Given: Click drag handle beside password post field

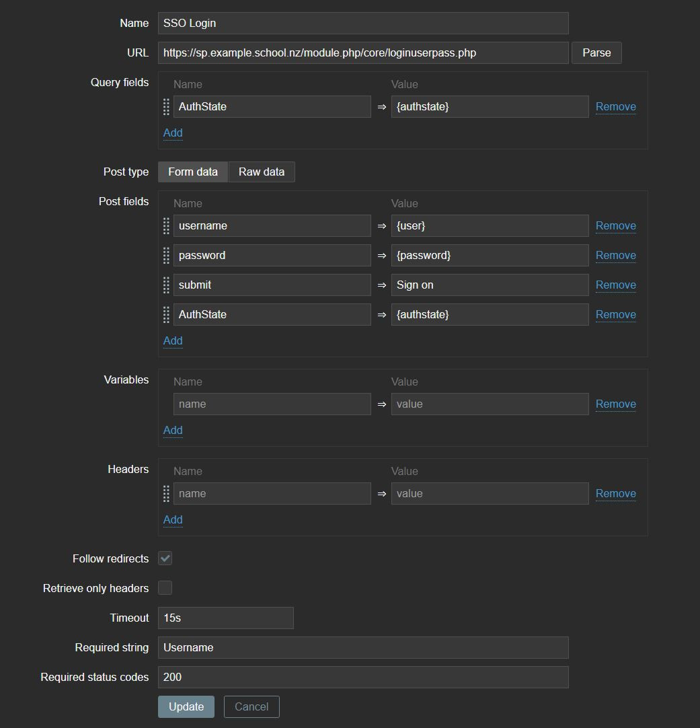Looking at the screenshot, I should [x=166, y=256].
